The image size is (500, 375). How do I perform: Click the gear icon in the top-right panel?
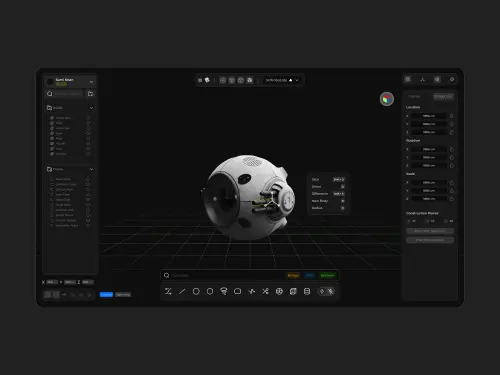tap(452, 79)
